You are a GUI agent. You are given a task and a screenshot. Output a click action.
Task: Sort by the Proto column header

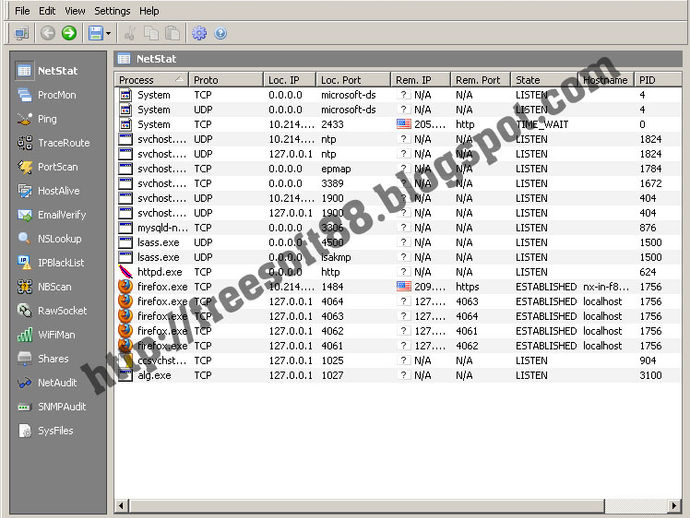click(226, 80)
